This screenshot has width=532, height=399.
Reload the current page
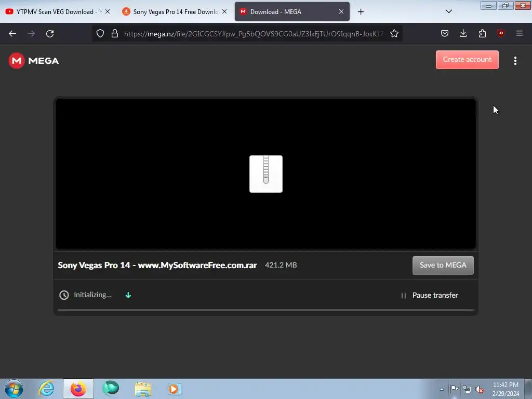pyautogui.click(x=50, y=34)
